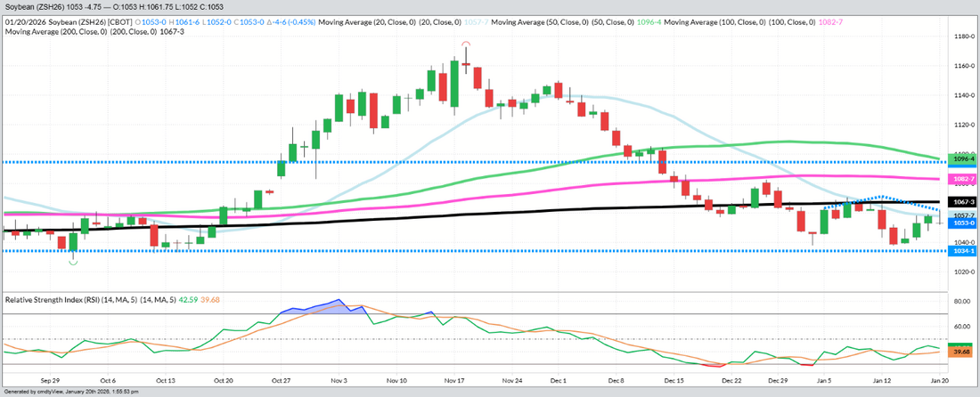The image size is (980, 397).
Task: Select the 'Relative Strength Index (RSI)' indicator label
Action: coord(52,300)
